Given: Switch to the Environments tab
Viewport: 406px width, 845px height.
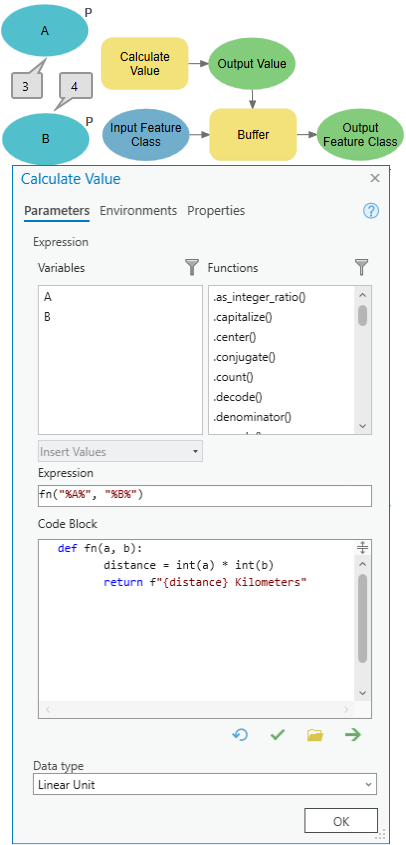Looking at the screenshot, I should 138,211.
